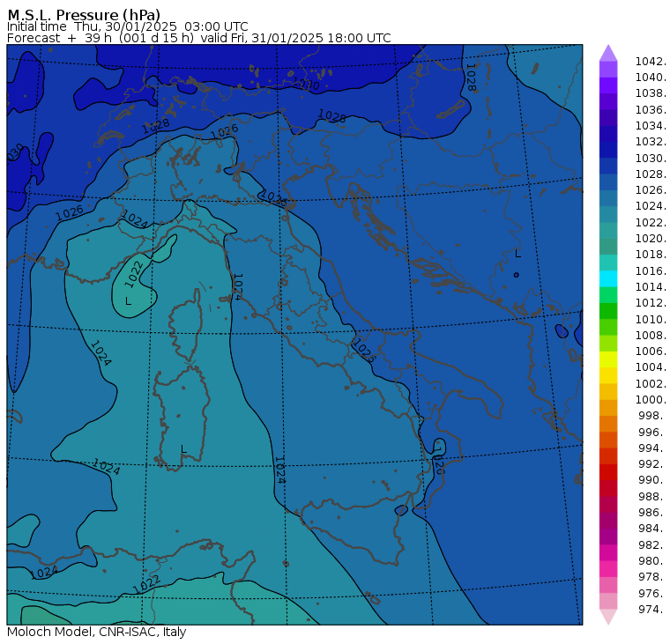Click the 996. legend value
670x644 pixels.
pyautogui.click(x=652, y=432)
